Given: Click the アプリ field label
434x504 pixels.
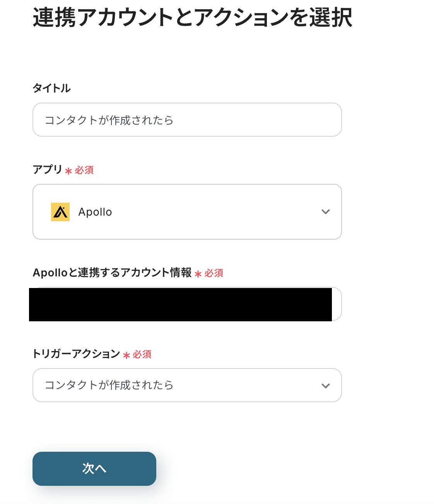Looking at the screenshot, I should click(47, 170).
